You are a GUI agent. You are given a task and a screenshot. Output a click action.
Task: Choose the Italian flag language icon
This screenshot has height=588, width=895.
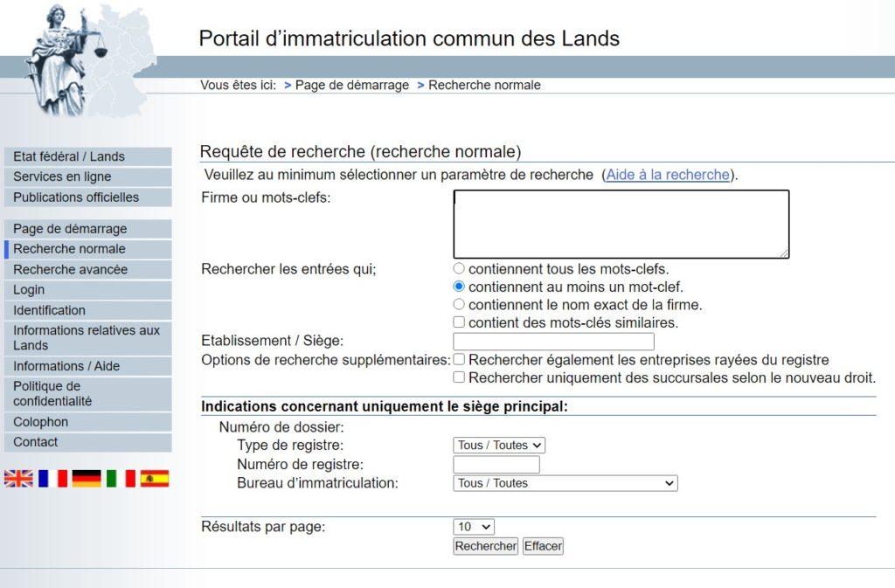click(121, 478)
